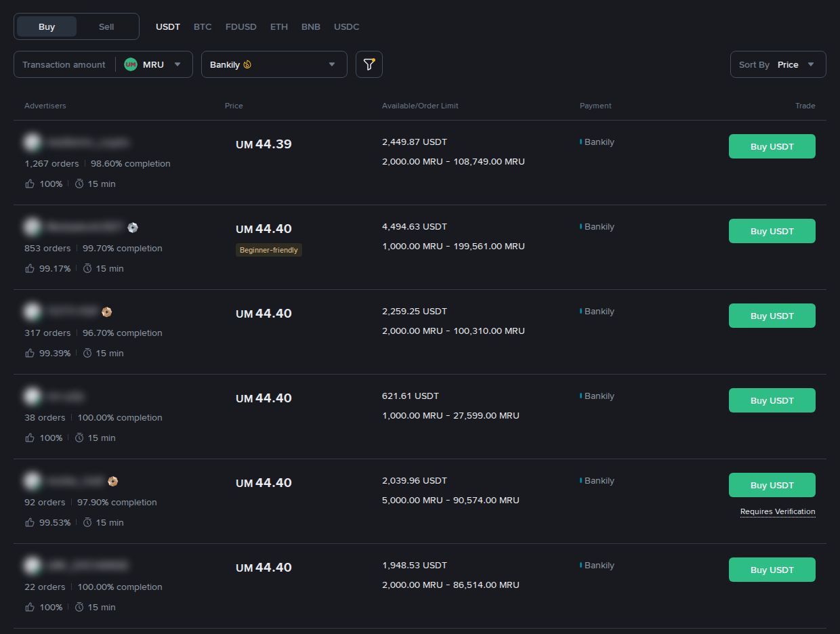840x634 pixels.
Task: Click the Transaction amount input field
Action: click(64, 64)
